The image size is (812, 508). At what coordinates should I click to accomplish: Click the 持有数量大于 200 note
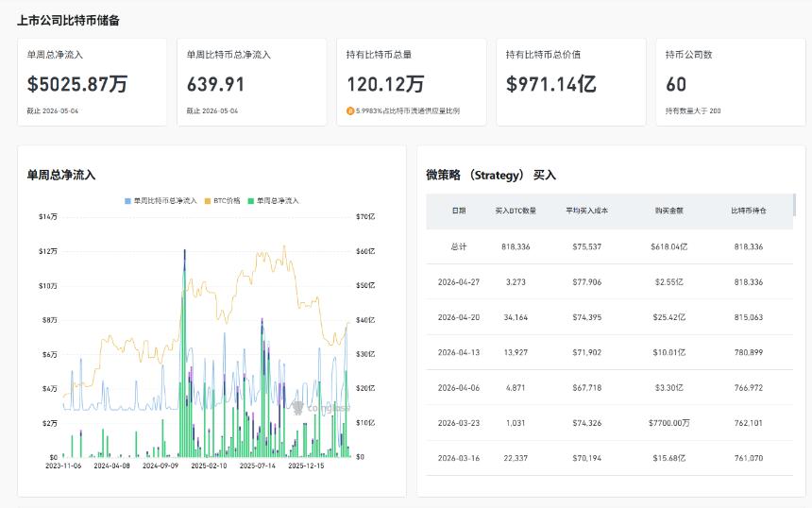click(x=693, y=110)
